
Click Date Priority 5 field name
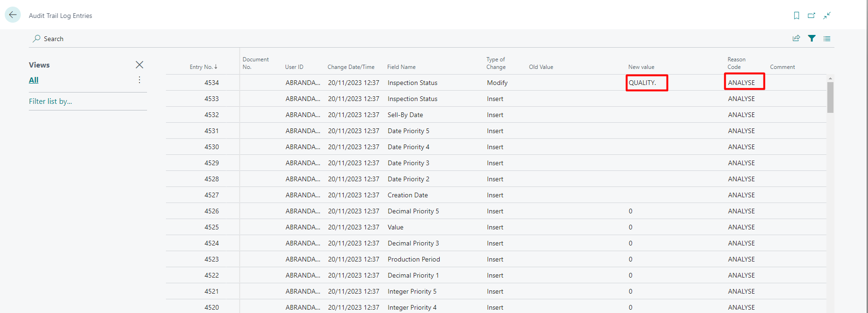[408, 131]
